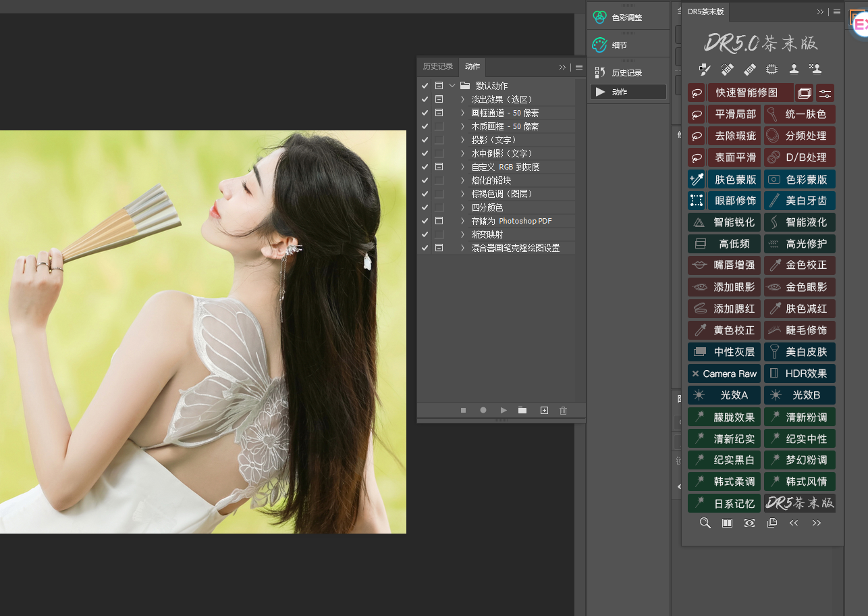868x616 pixels.
Task: Expand the 投影（文字） action
Action: tap(463, 140)
